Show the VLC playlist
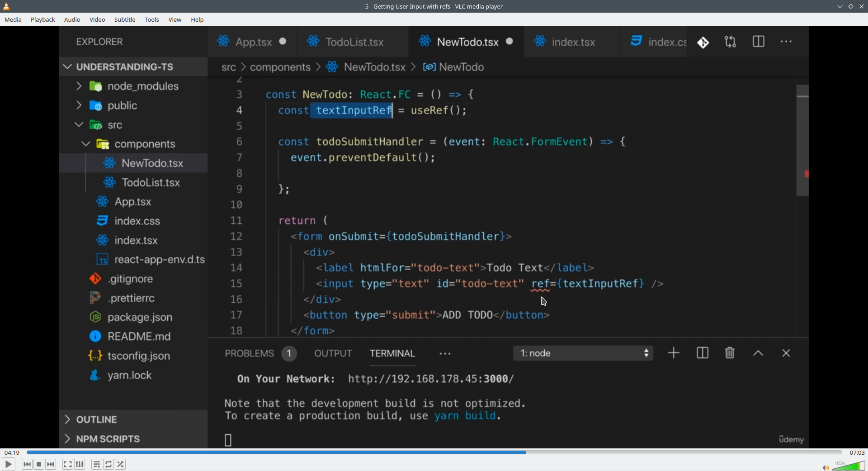This screenshot has height=471, width=868. (97, 464)
